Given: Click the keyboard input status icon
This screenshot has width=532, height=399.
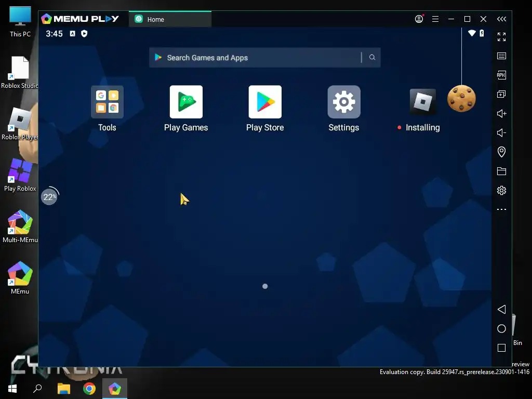Looking at the screenshot, I should [72, 33].
